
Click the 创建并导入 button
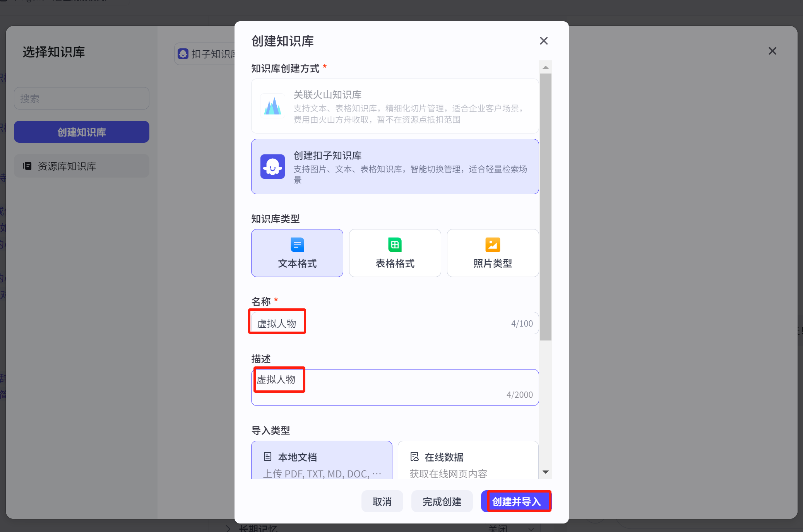[x=516, y=501]
